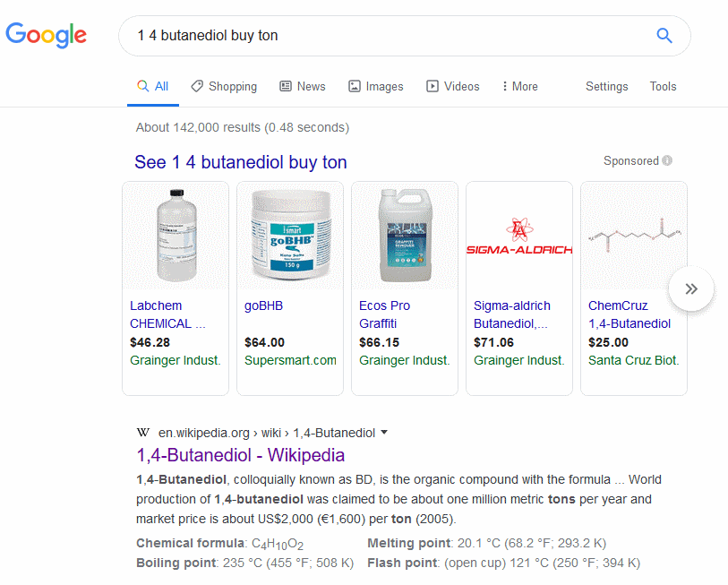Click Grainger Indust. under Sigma-aldrich
Screen dimensions: 728x585
[x=519, y=360]
